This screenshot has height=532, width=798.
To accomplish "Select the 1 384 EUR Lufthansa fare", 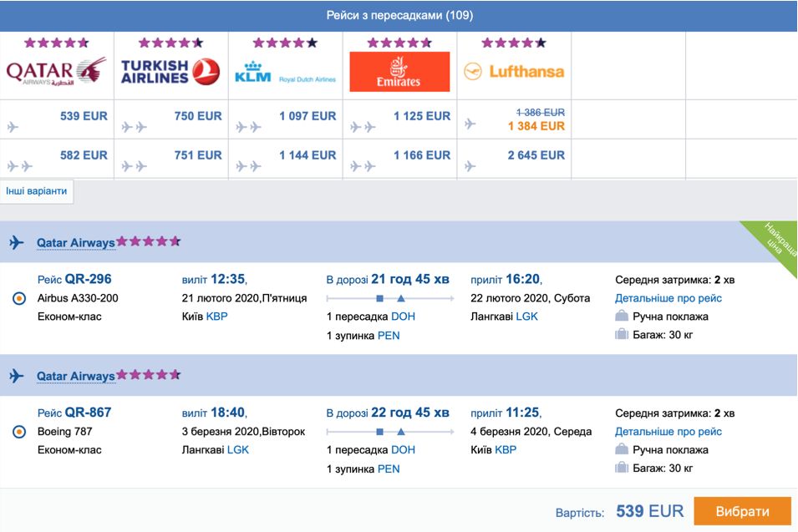I will (x=536, y=126).
